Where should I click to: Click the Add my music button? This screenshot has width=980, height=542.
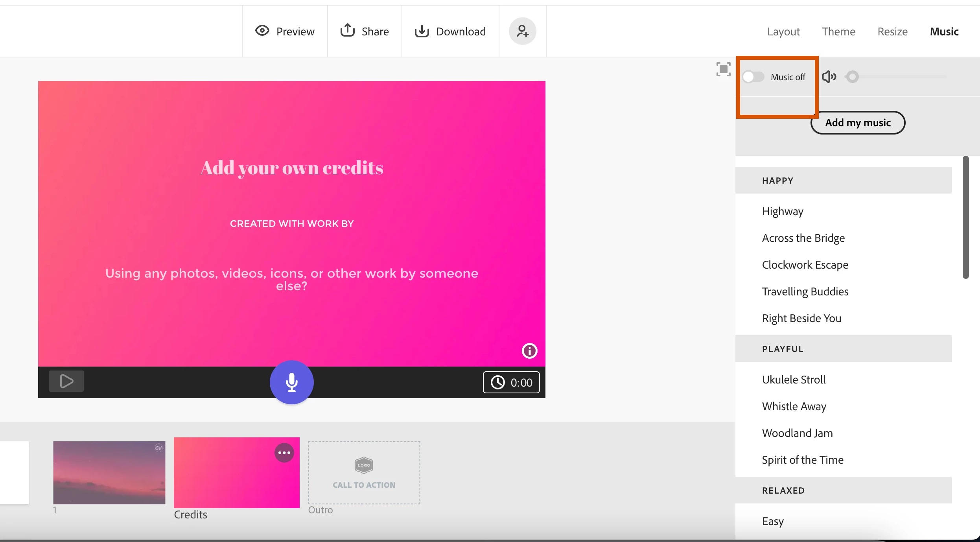[858, 123]
